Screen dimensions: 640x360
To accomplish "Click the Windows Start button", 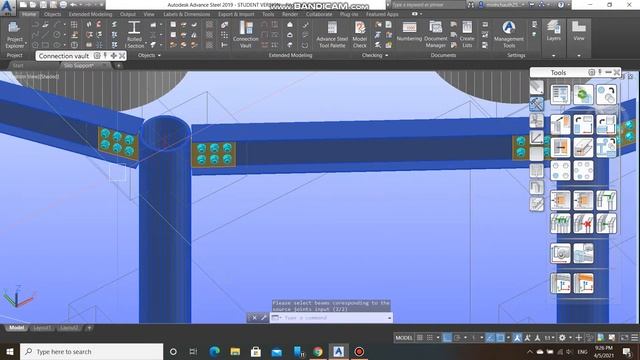I will point(9,351).
